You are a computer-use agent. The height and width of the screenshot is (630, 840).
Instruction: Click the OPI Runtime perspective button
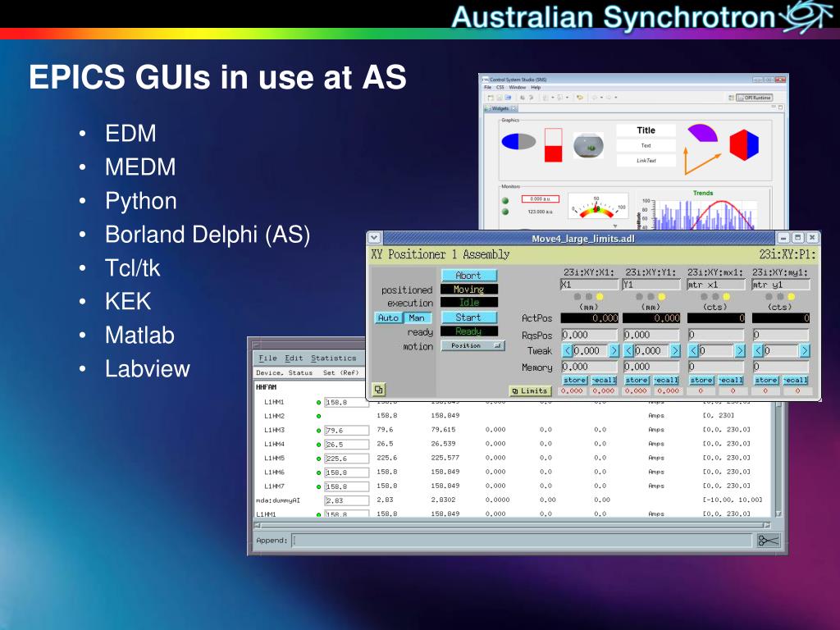tap(755, 98)
